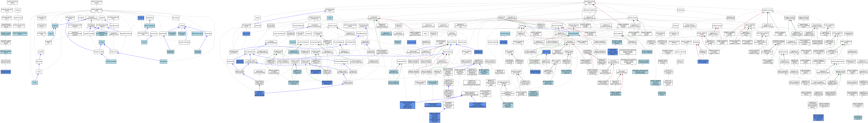Select the 'glutamatergic synapse' node
868x123 pixels.
point(172,34)
